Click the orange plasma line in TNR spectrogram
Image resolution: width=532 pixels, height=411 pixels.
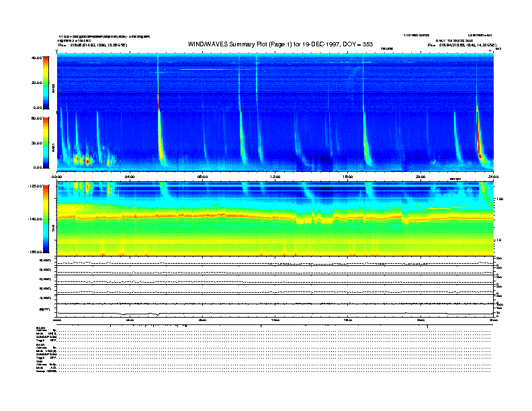tap(275, 216)
